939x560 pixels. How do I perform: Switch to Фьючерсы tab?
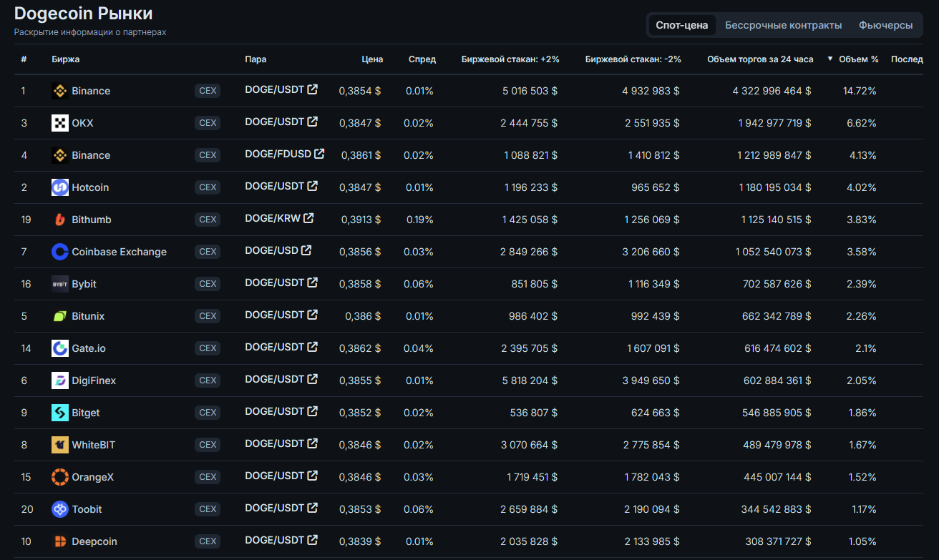click(x=886, y=25)
